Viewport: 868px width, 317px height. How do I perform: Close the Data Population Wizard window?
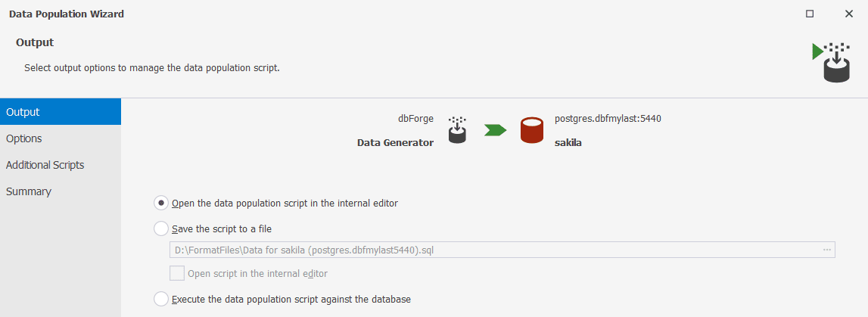click(x=849, y=14)
